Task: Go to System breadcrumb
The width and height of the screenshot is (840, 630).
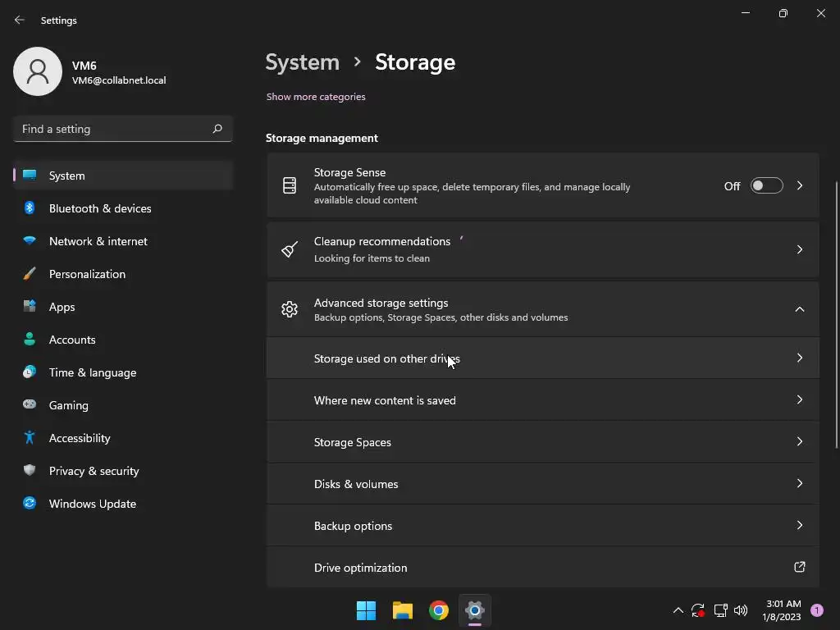Action: click(x=302, y=62)
